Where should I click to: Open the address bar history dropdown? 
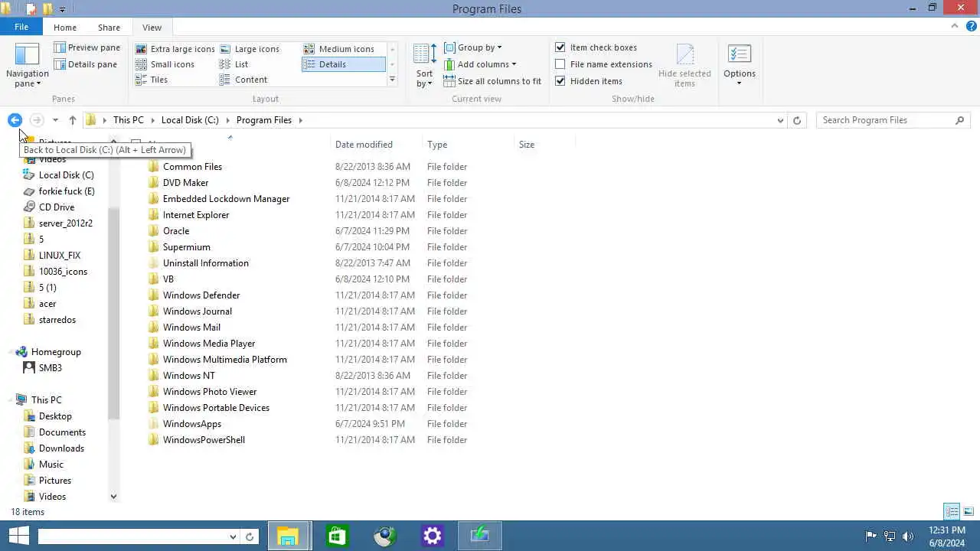pos(780,120)
